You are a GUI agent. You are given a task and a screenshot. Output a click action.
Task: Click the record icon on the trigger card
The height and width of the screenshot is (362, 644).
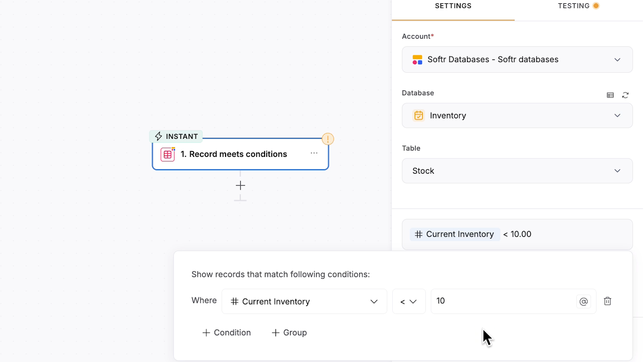[x=168, y=154]
